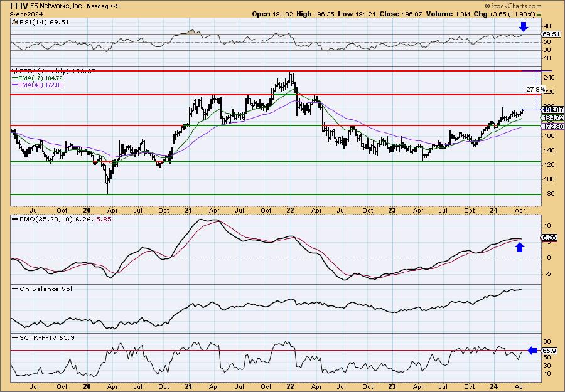Click the 'Chg +3.65 (+1.90%)' change value
This screenshot has height=392, width=565.
[504, 14]
